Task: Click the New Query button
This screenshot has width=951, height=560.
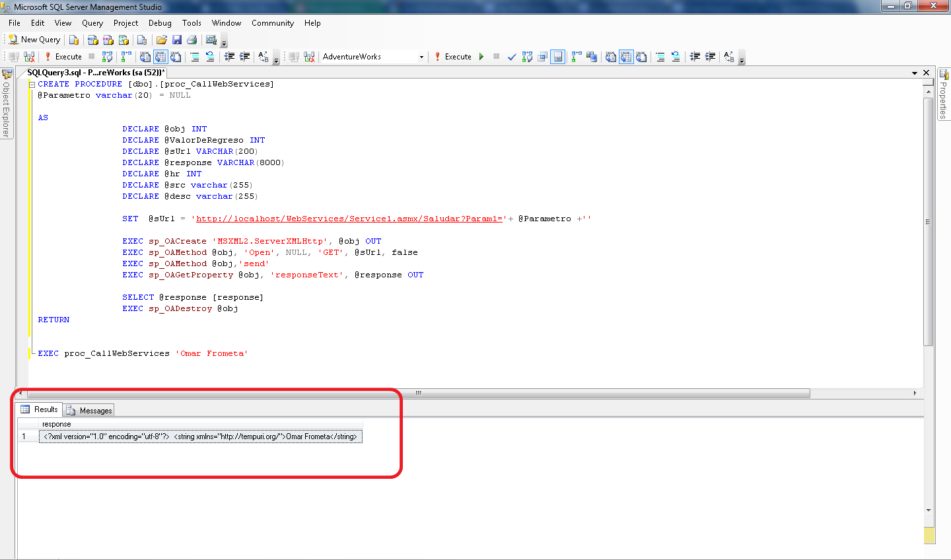Action: [34, 40]
